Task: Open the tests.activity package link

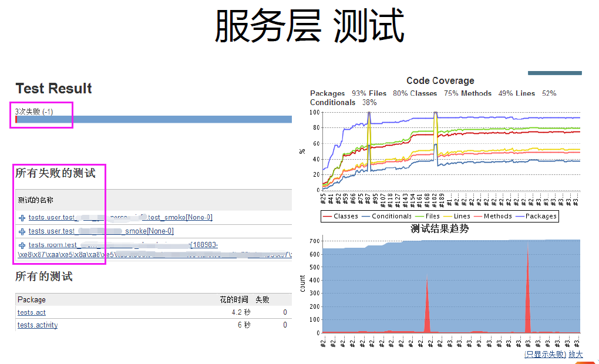Action: (38, 325)
